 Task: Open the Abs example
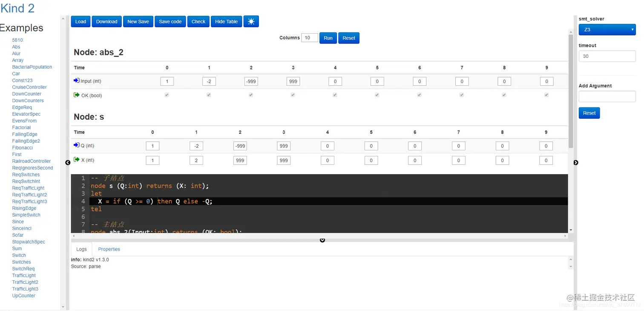16,47
